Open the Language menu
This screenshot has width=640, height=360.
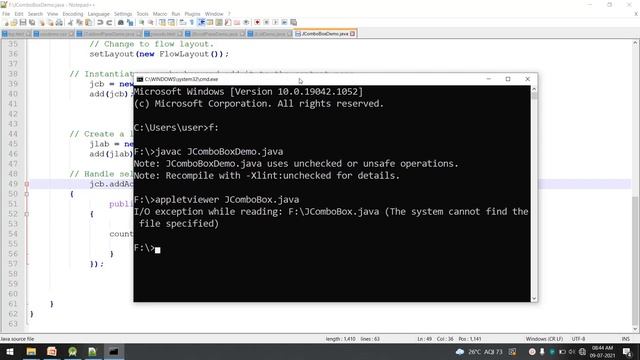pyautogui.click(x=98, y=14)
